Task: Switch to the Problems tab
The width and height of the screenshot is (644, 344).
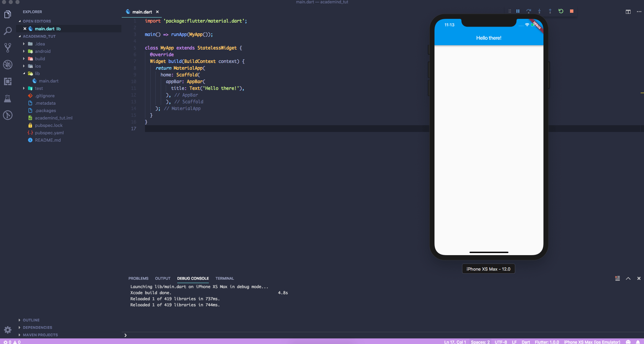Action: pyautogui.click(x=138, y=278)
